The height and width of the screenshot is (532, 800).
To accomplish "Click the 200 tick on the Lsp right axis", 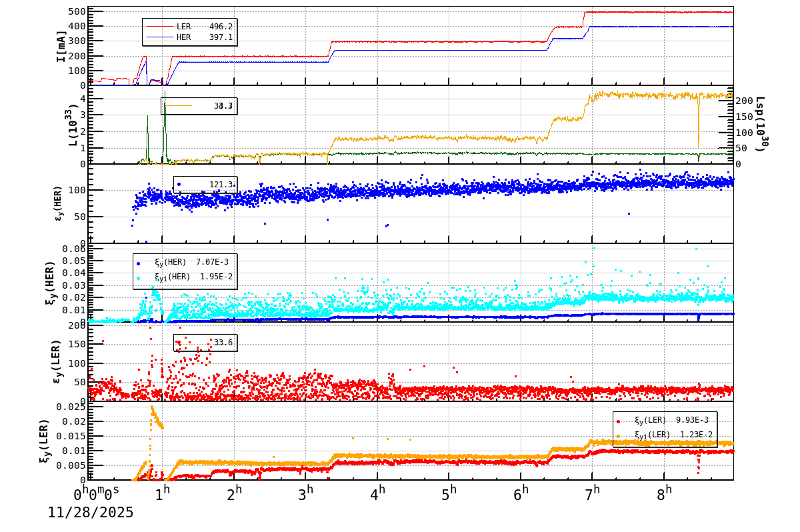I will 745,101.
